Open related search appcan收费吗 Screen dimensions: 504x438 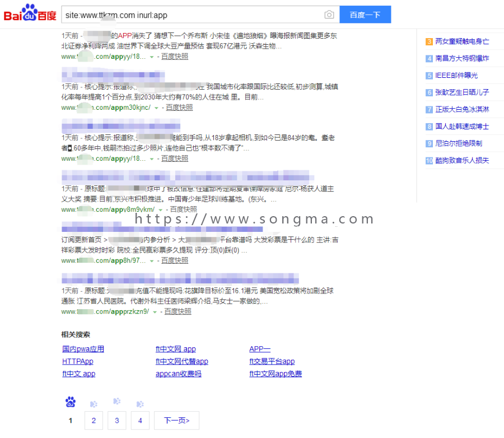click(x=179, y=374)
